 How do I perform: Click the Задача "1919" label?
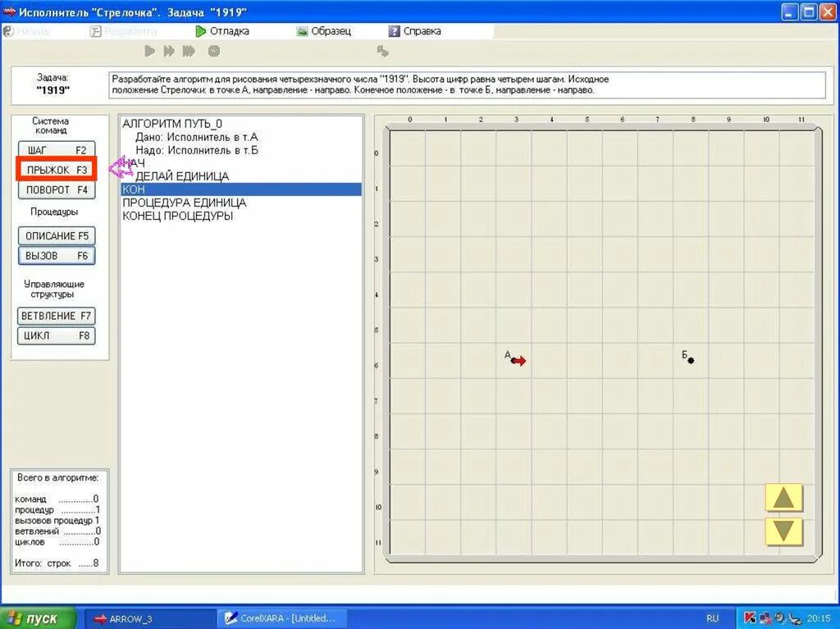(53, 84)
